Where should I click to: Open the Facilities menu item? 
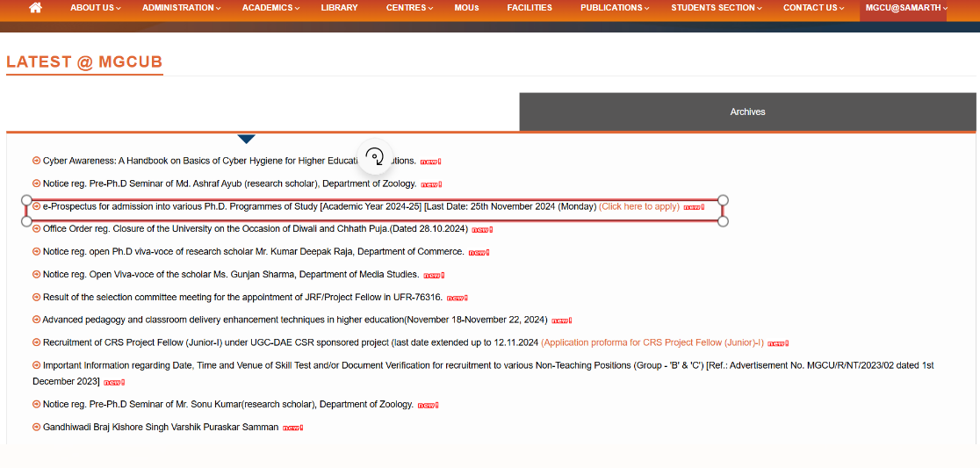530,8
